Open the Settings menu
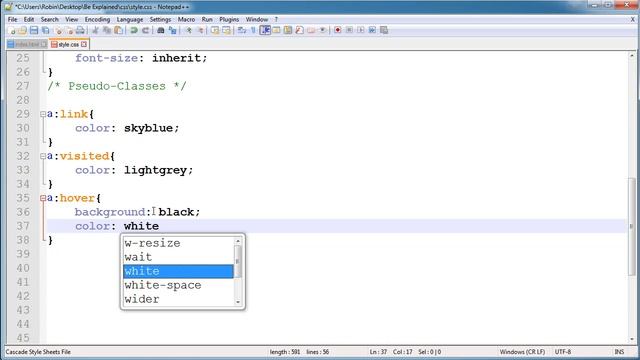This screenshot has width=640, height=360. pyautogui.click(x=160, y=19)
